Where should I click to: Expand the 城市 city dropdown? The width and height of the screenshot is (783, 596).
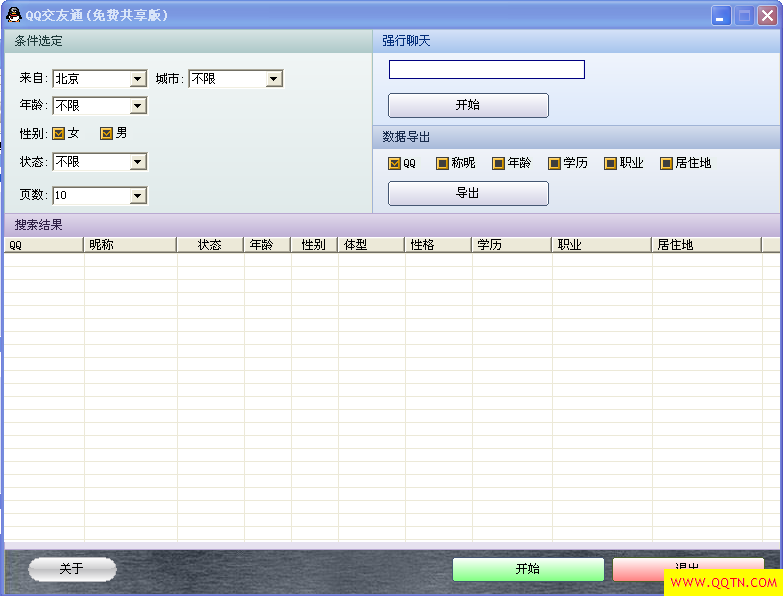pyautogui.click(x=274, y=79)
